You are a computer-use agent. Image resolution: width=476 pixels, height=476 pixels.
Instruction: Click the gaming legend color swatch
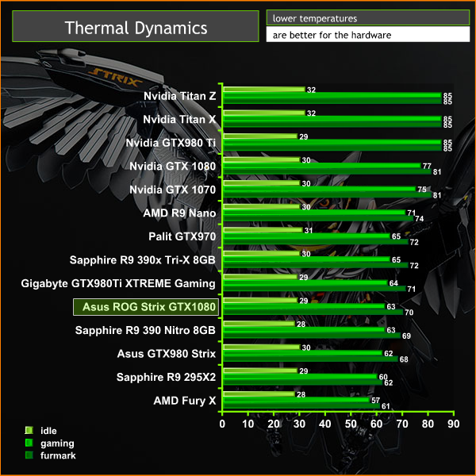29,443
